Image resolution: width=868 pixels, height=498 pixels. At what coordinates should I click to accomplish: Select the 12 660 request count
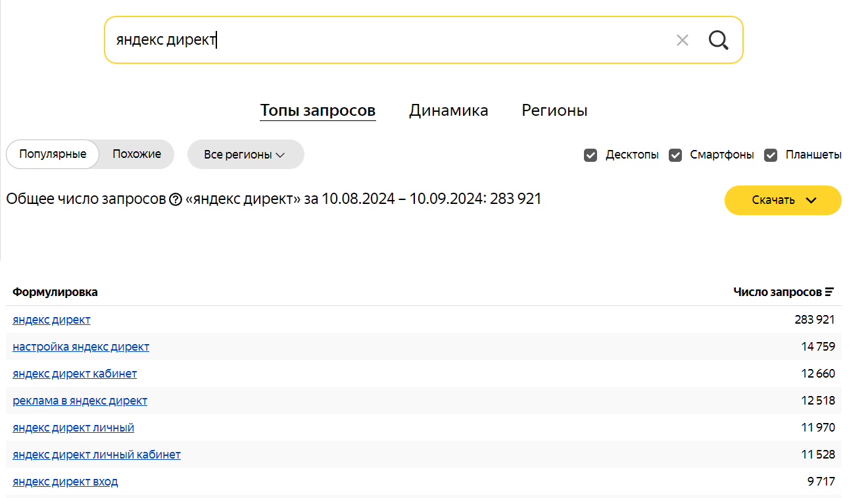[818, 374]
